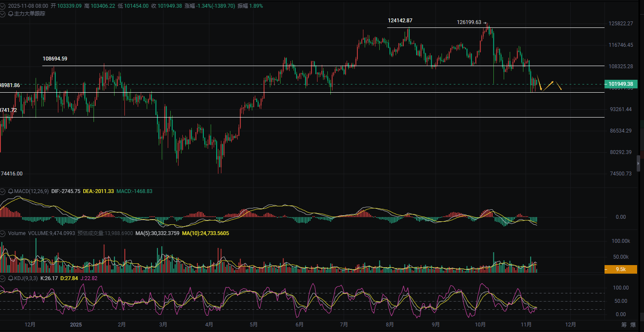644x332 pixels.
Task: Collapse the candlestick OHLC info row
Action: click(x=3, y=6)
